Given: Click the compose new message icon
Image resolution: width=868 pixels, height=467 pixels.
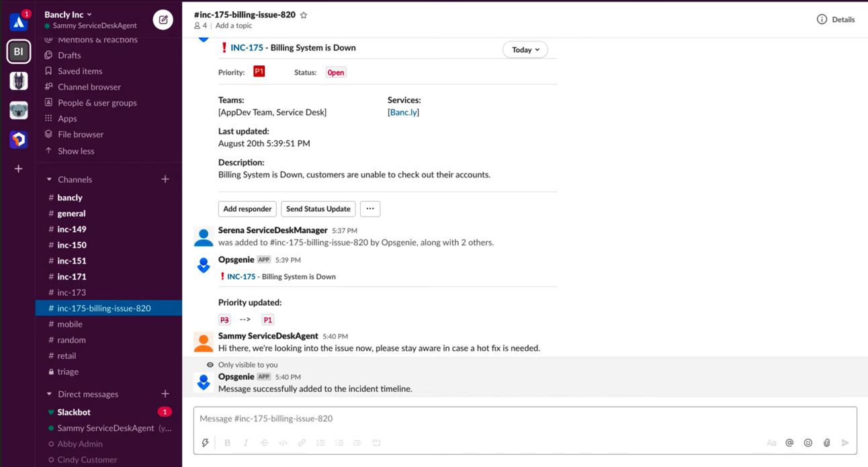Looking at the screenshot, I should click(163, 19).
